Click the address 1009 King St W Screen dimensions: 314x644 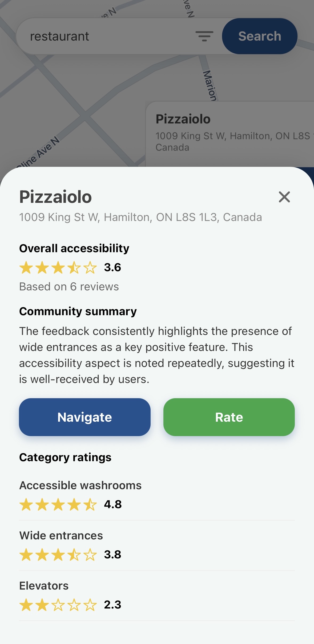click(x=140, y=217)
